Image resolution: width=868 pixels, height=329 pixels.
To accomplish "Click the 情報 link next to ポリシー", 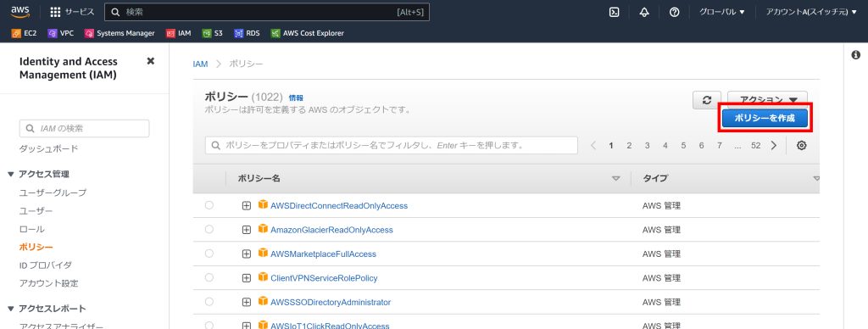I will tap(296, 98).
